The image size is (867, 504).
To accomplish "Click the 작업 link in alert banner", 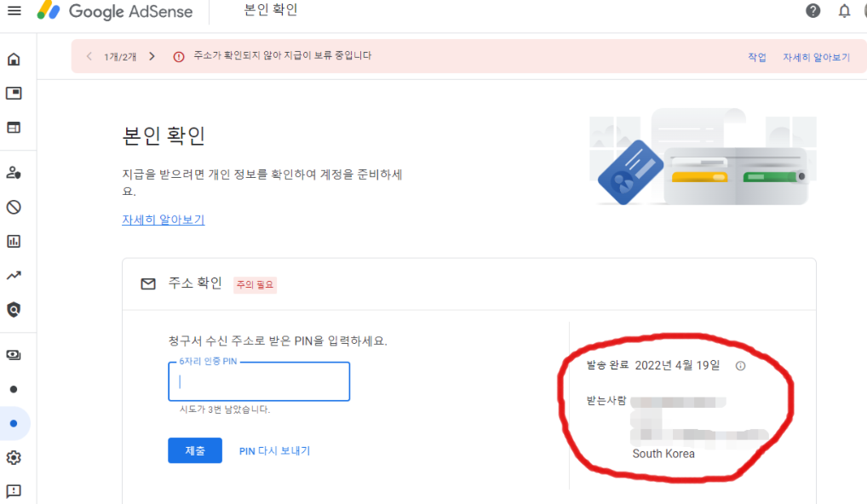I will (x=756, y=57).
